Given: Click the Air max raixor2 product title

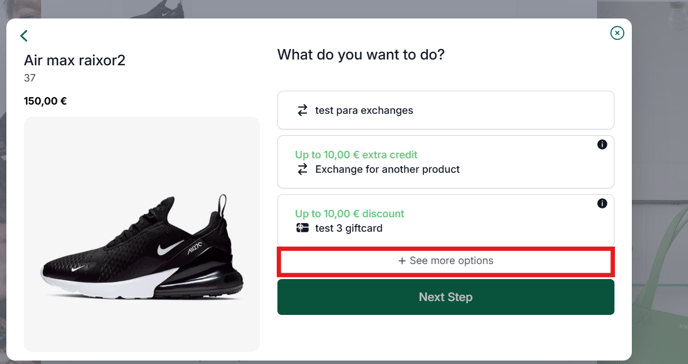Looking at the screenshot, I should pos(75,60).
